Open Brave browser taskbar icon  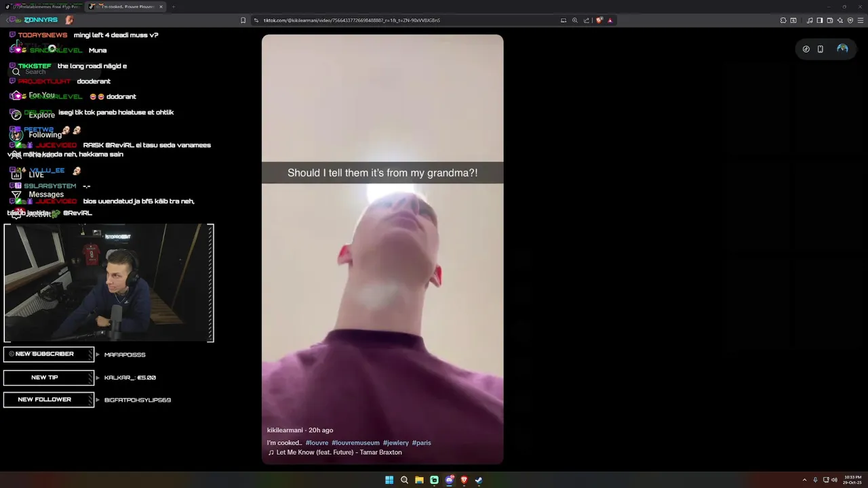click(464, 480)
